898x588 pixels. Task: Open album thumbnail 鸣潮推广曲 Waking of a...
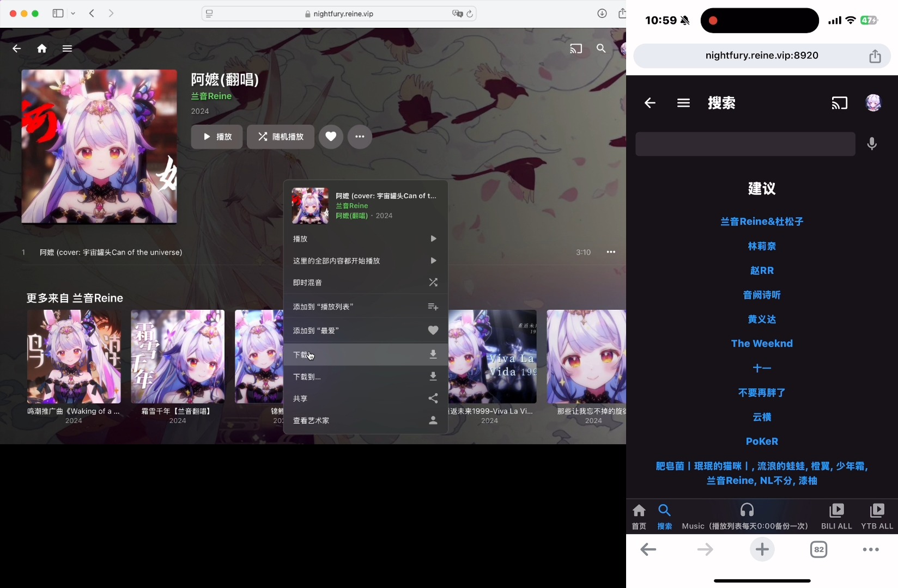tap(74, 357)
